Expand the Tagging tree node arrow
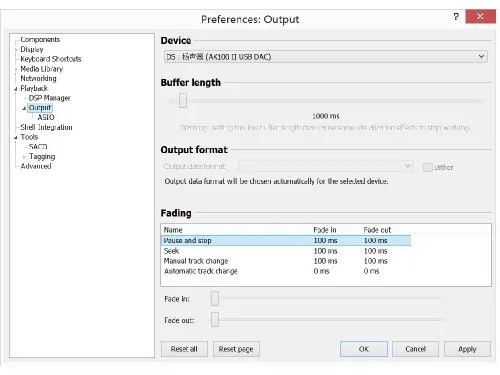500x375 pixels. point(24,157)
